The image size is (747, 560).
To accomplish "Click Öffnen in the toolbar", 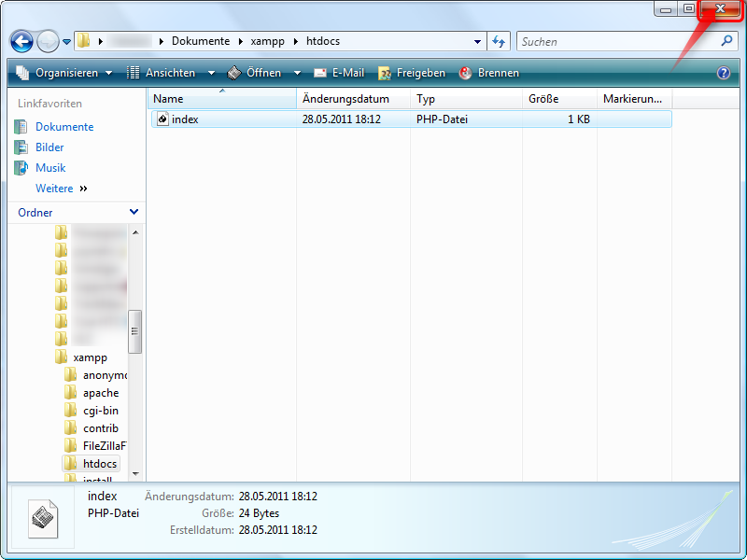I will (x=254, y=73).
